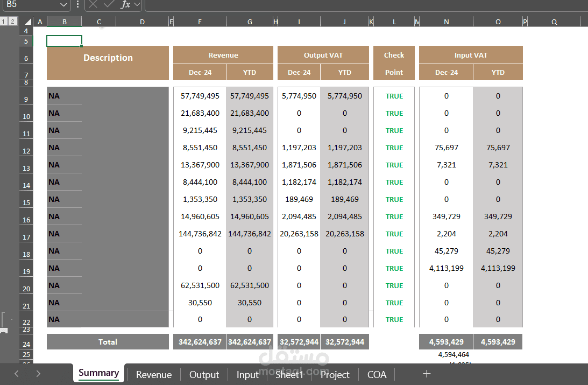The width and height of the screenshot is (588, 385).
Task: Click the value 4,594,464 below totals
Action: pyautogui.click(x=454, y=355)
